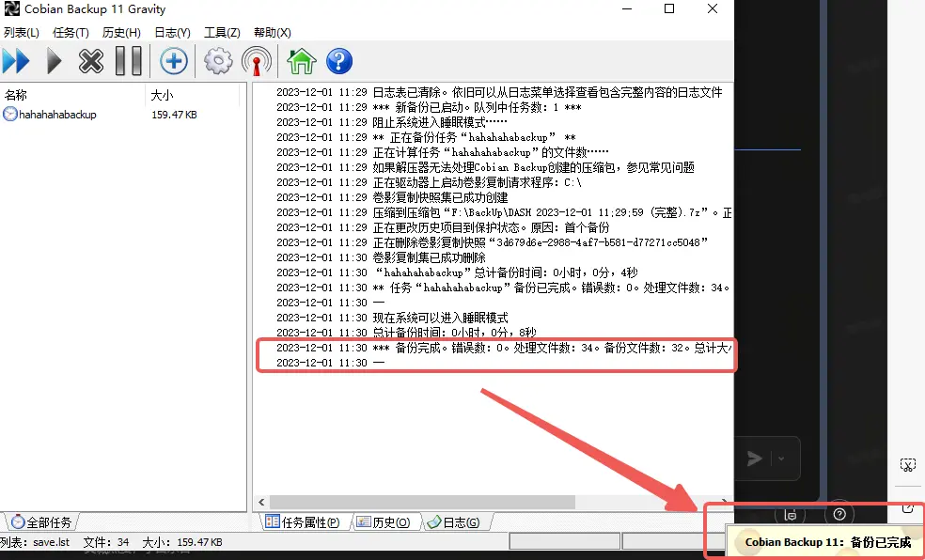Abort backup with the X icon
This screenshot has width=925, height=560.
(x=91, y=61)
